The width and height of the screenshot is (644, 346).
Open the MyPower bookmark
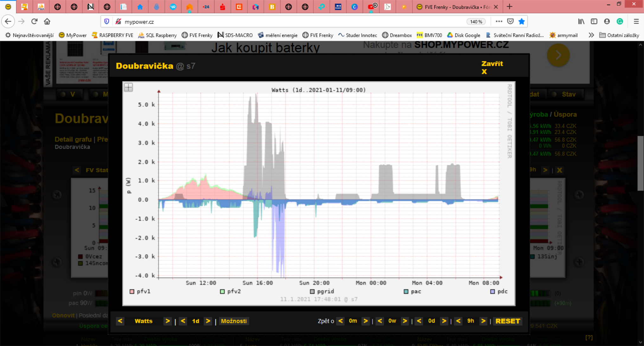click(73, 35)
